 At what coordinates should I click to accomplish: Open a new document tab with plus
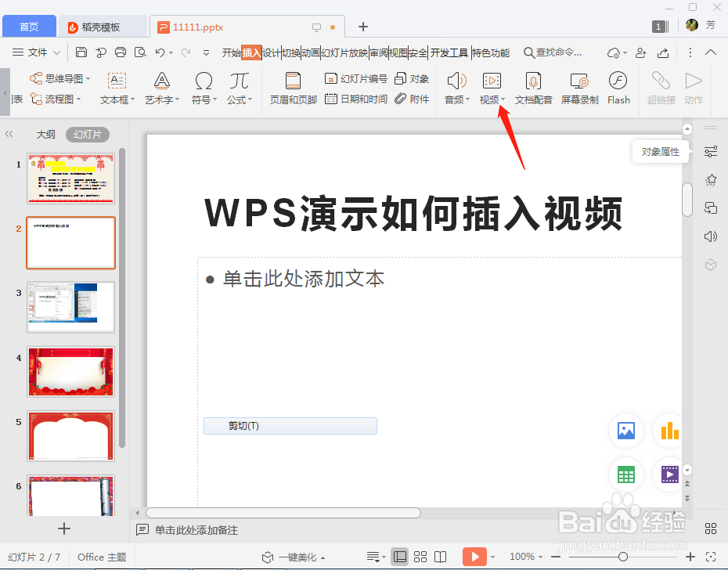pos(363,27)
